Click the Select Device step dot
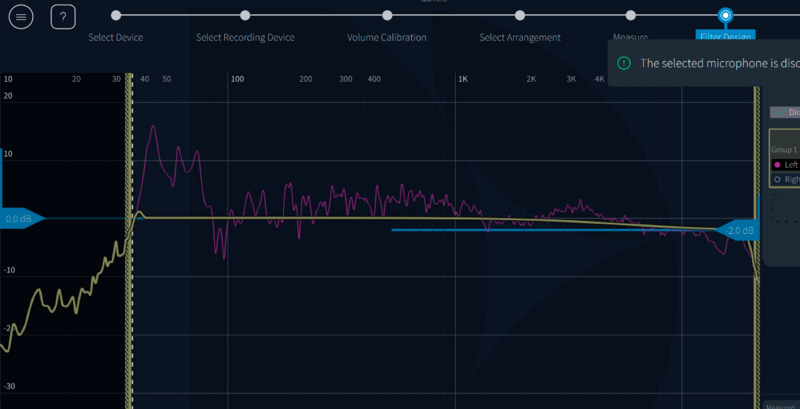Viewport: 800px width, 409px height. 116,15
